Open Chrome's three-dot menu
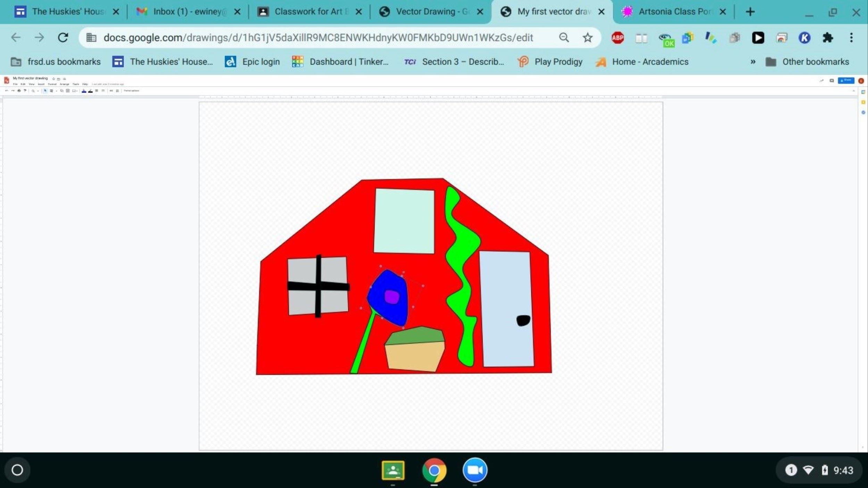 point(851,38)
